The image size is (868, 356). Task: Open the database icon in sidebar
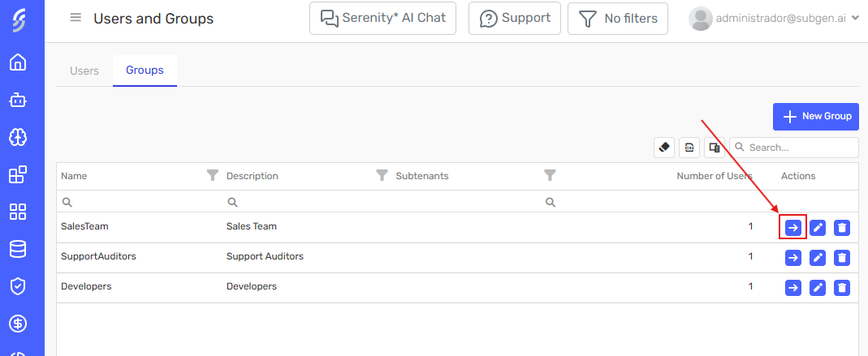coord(18,249)
